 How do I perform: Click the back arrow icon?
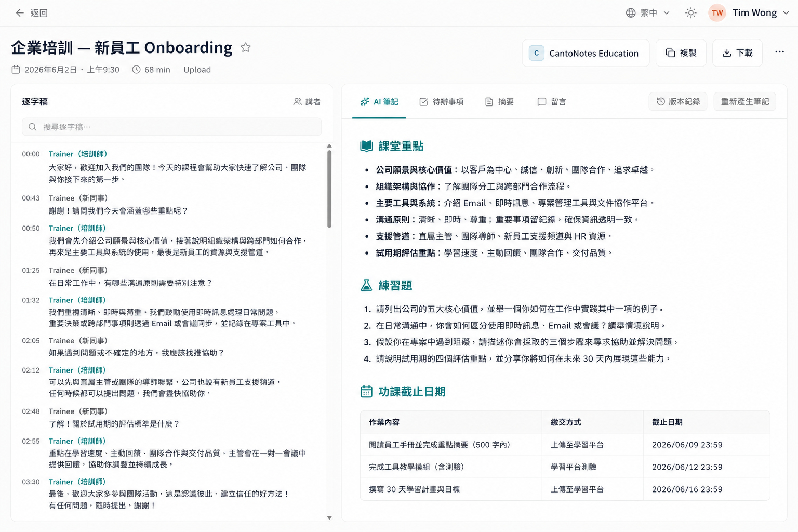[x=20, y=13]
